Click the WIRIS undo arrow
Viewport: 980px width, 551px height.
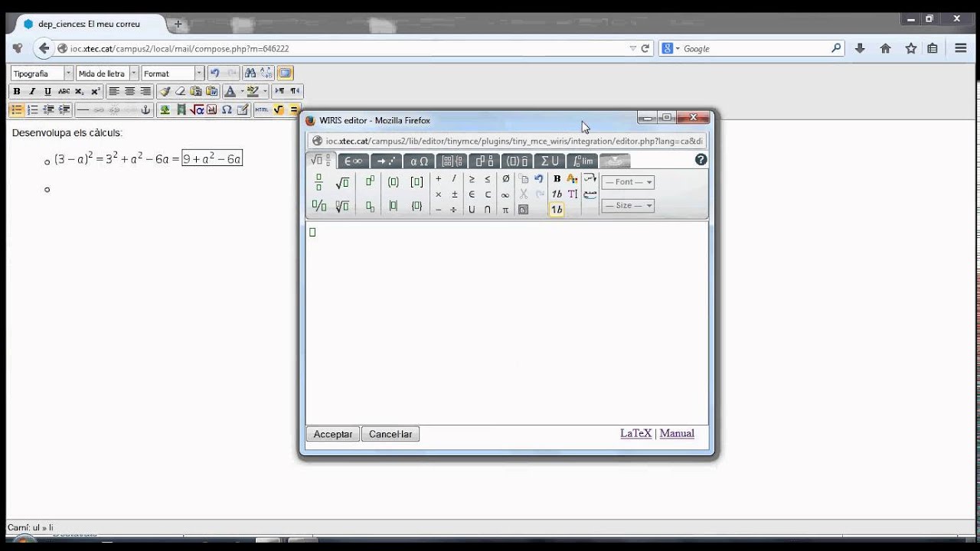click(539, 179)
